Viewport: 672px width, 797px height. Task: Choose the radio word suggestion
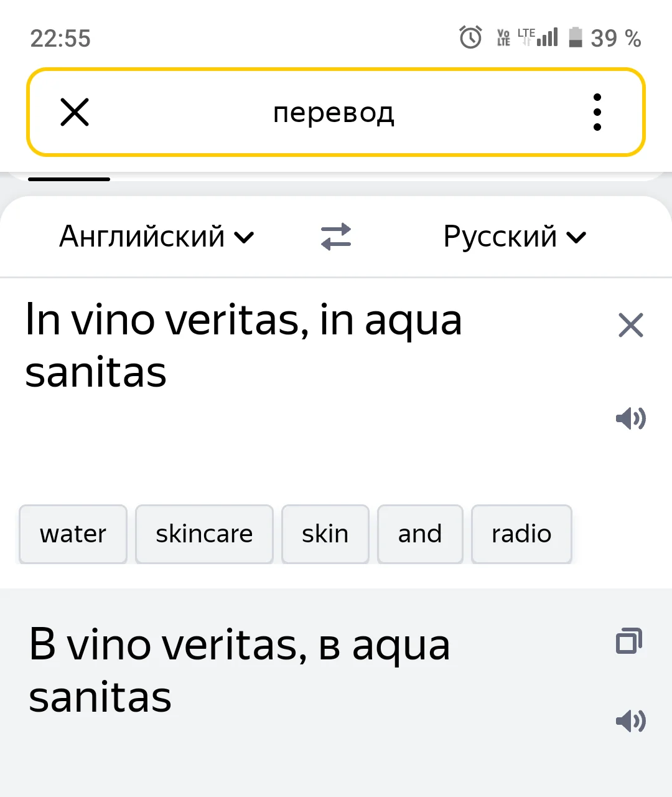point(521,534)
